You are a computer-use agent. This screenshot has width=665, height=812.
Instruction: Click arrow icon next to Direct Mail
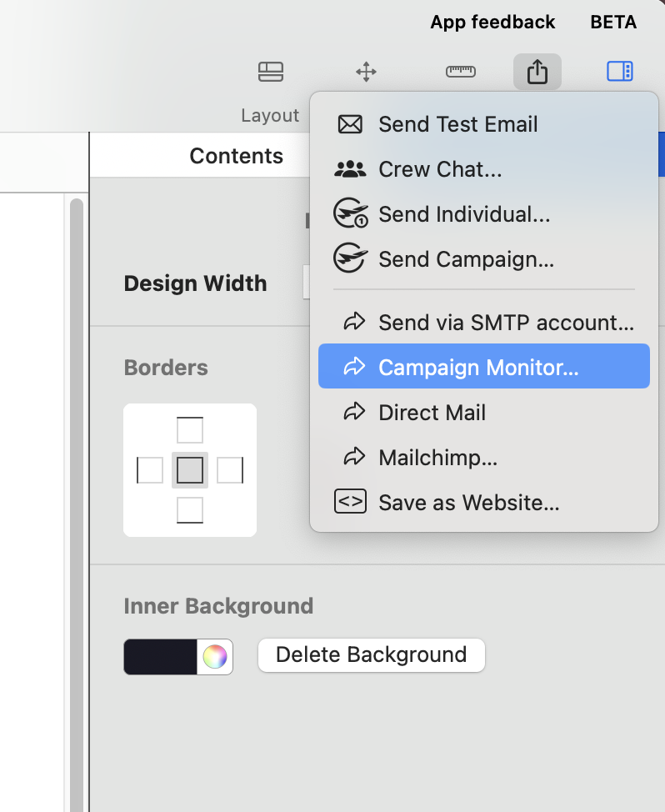click(x=354, y=412)
